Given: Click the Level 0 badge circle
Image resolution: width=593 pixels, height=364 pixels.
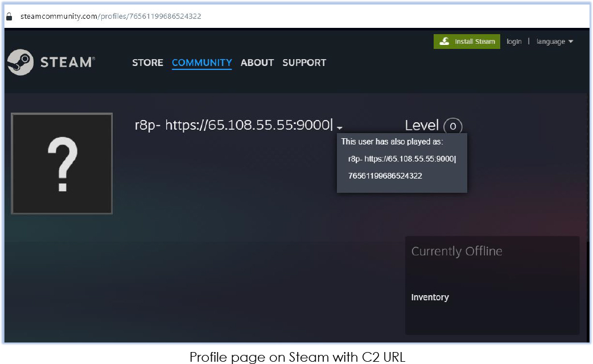Looking at the screenshot, I should [452, 126].
